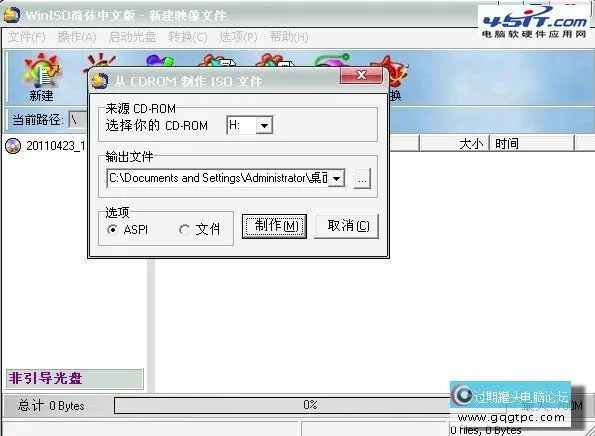Open the 帮助(H) menu
Screen dimensions: 595x436
pos(289,37)
